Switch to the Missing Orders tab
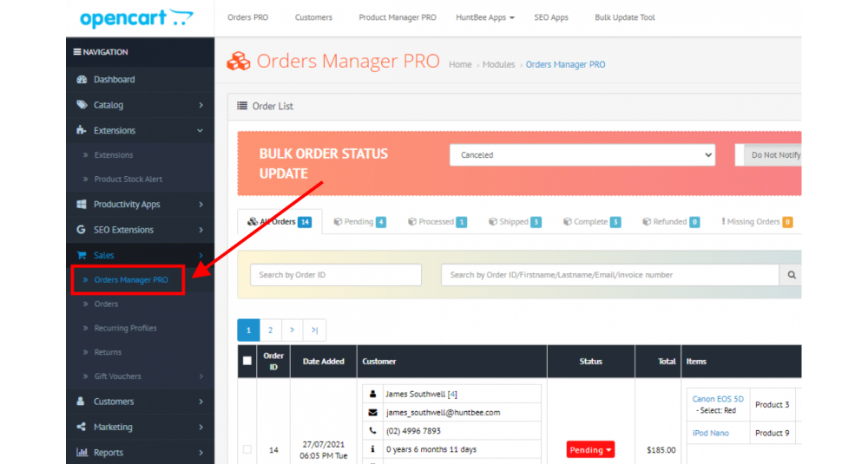Image resolution: width=868 pixels, height=464 pixels. pos(757,222)
